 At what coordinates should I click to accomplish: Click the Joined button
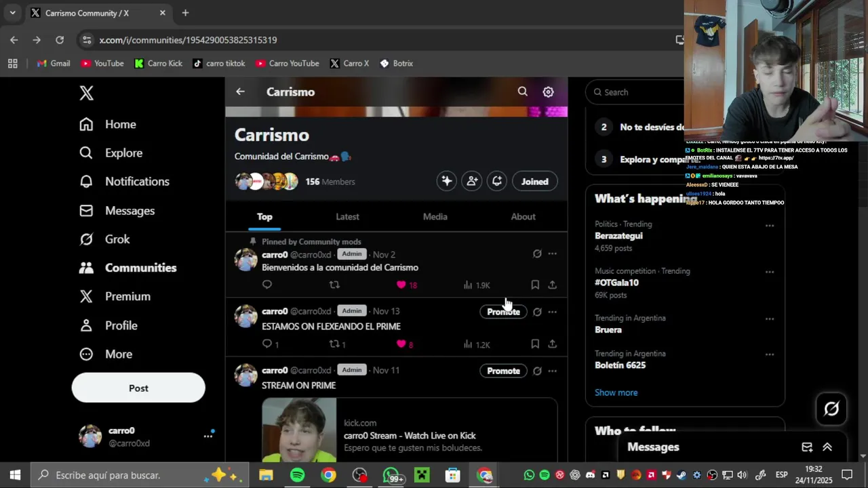[534, 181]
